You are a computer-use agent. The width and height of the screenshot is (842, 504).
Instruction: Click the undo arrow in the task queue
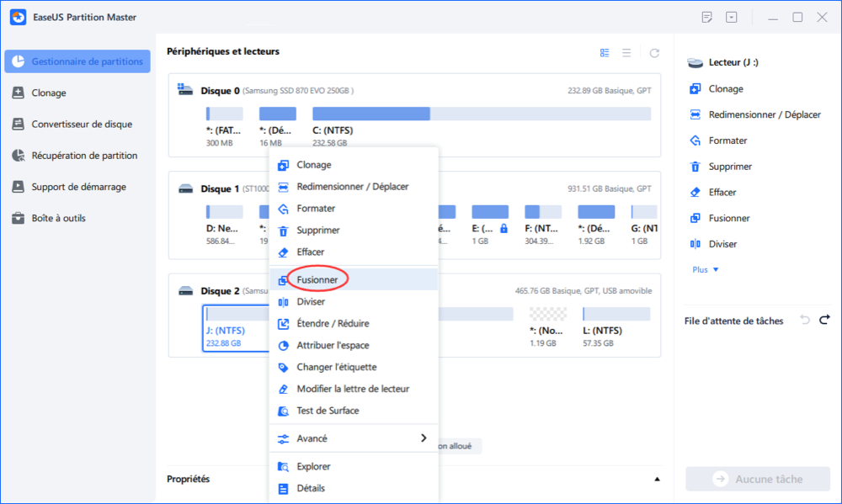click(x=805, y=320)
